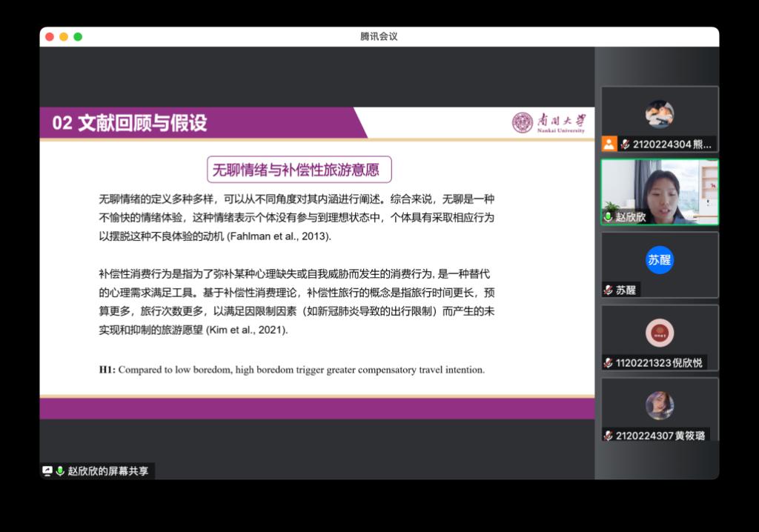
Task: Click the green full-screen window button
Action: (78, 37)
